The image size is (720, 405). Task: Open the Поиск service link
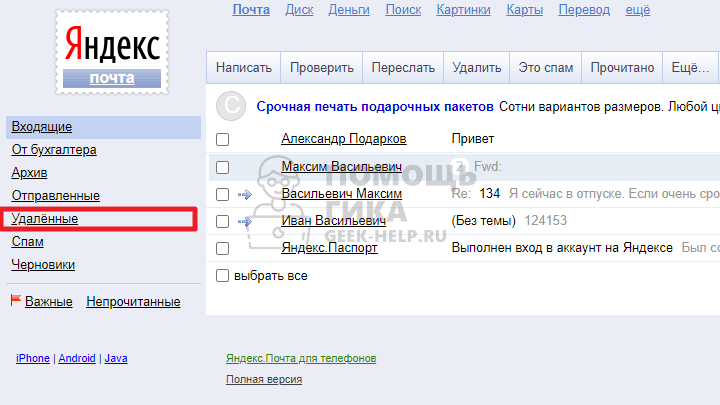point(403,10)
